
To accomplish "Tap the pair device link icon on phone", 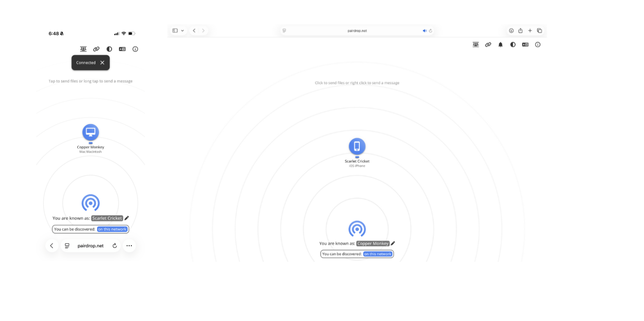I will point(96,49).
